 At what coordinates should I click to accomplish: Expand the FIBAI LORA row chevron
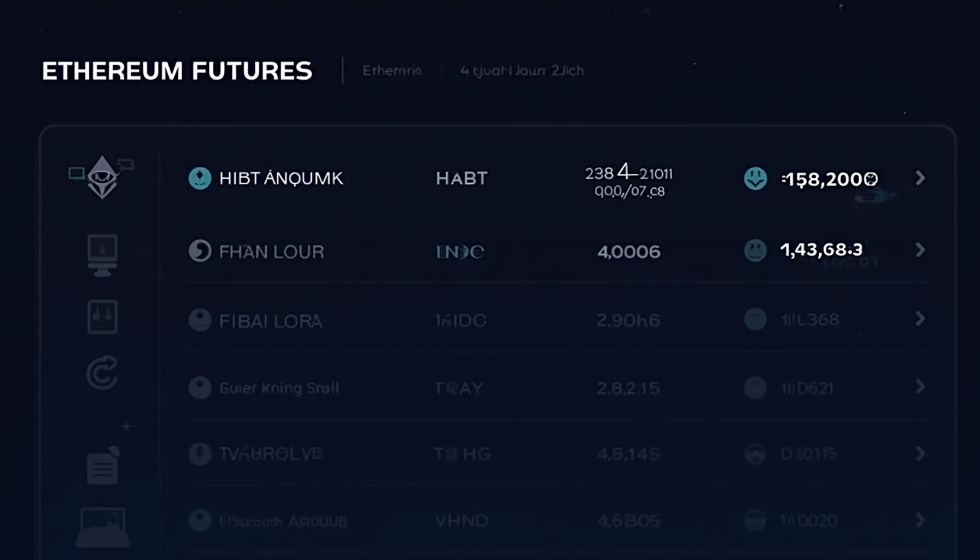coord(920,319)
